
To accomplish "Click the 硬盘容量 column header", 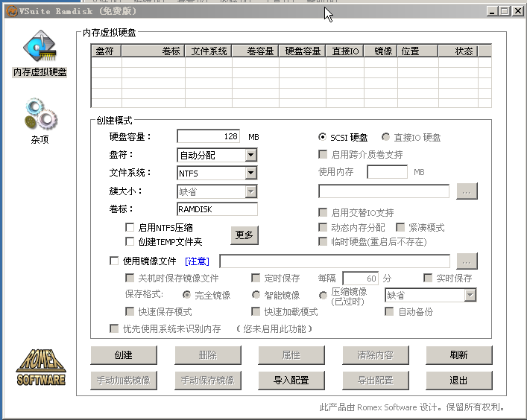I will click(x=303, y=51).
